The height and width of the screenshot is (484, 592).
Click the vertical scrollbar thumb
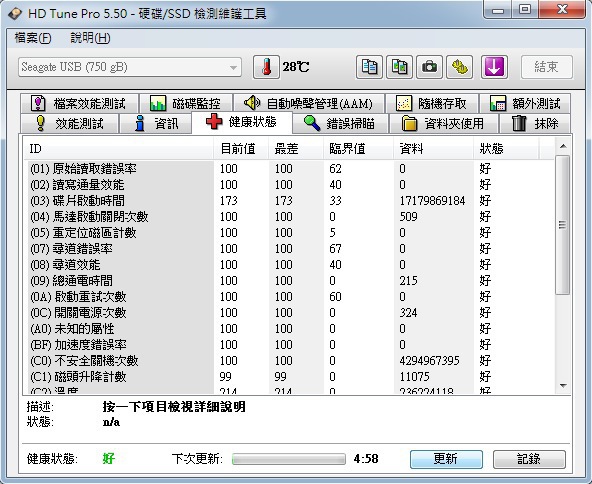[563, 225]
